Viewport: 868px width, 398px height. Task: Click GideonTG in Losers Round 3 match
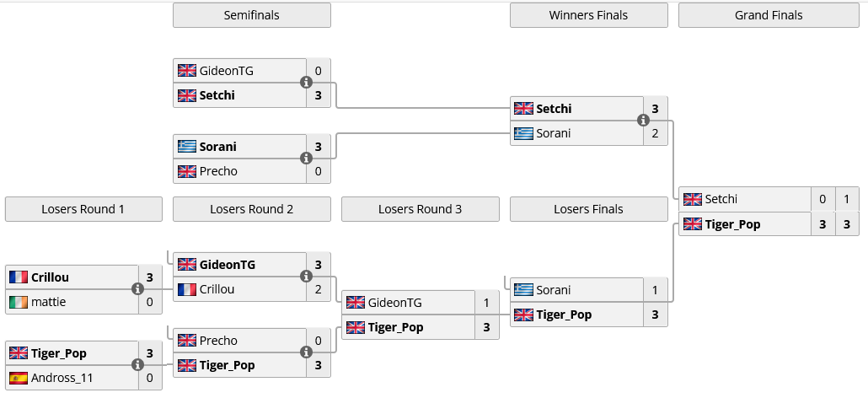point(395,303)
